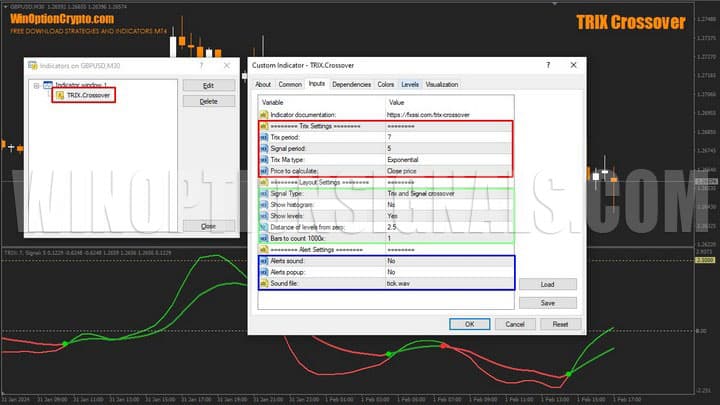Click the help question mark in Custom Indicator
This screenshot has width=720, height=405.
547,65
